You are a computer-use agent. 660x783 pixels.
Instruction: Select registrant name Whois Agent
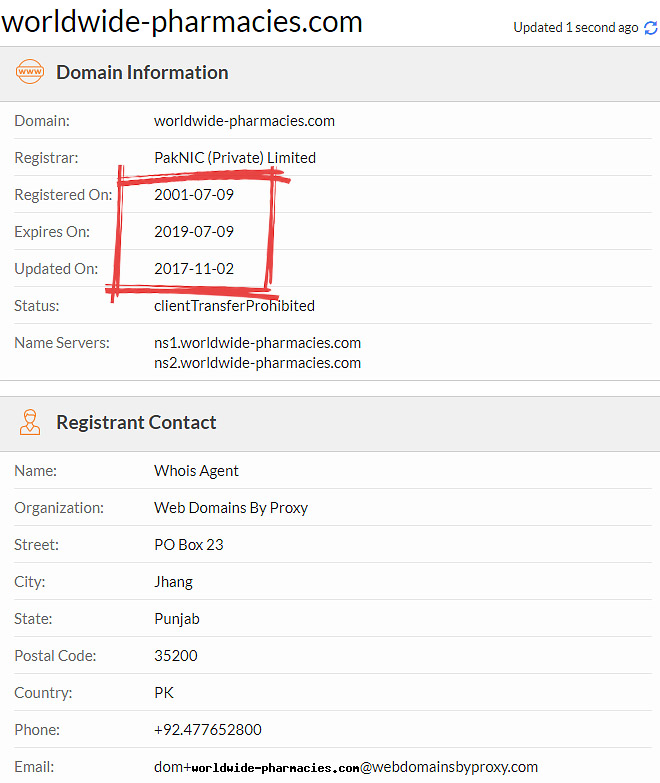[196, 471]
